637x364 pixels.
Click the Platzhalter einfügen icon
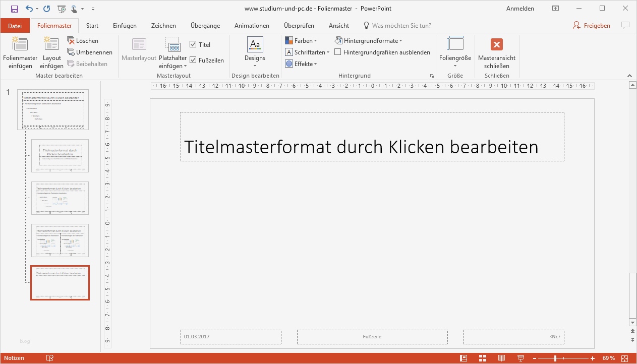pyautogui.click(x=173, y=45)
